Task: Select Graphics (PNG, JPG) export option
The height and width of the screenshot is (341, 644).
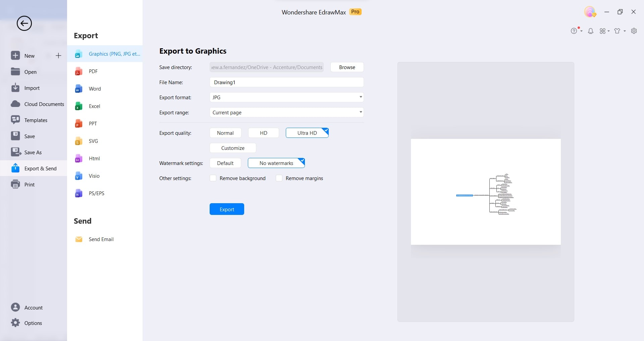Action: point(105,54)
